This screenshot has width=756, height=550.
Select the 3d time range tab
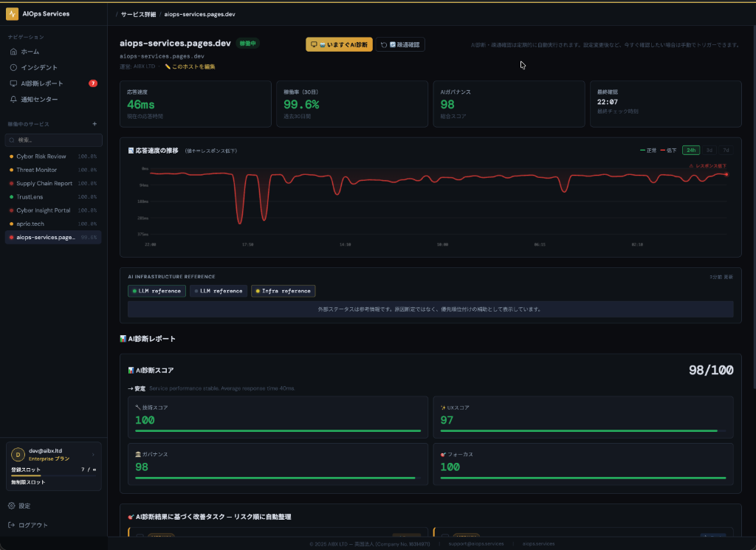pyautogui.click(x=709, y=150)
